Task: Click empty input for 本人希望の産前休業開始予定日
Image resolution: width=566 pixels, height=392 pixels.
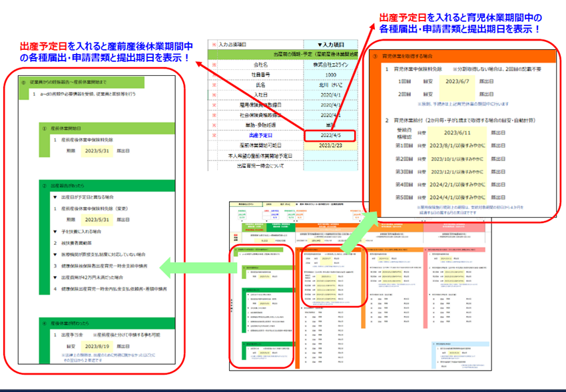Action: [331, 156]
